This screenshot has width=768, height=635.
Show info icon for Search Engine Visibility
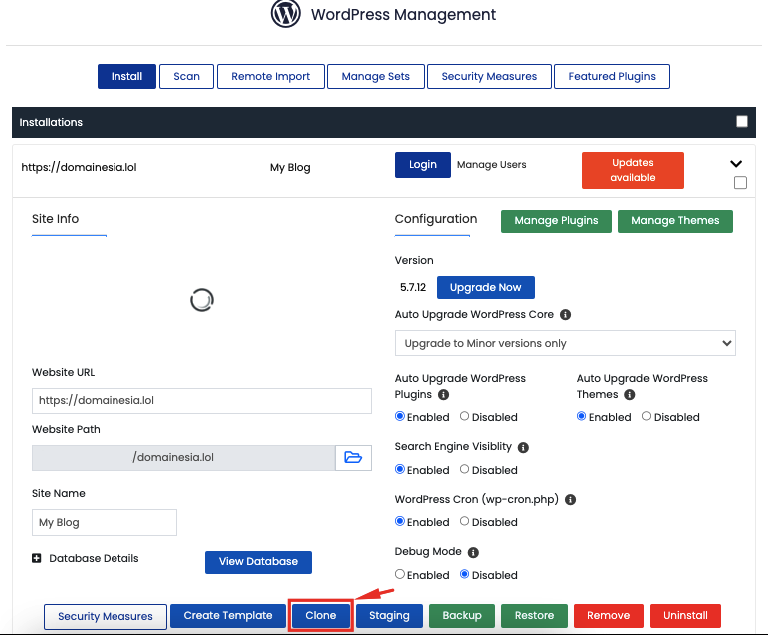click(x=523, y=447)
